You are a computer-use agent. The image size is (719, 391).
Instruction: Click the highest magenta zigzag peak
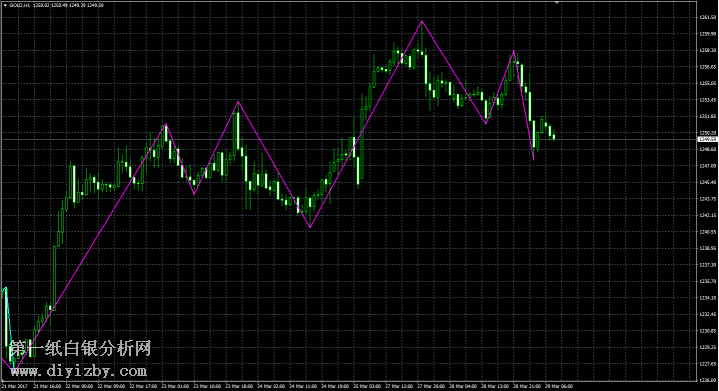coord(422,21)
